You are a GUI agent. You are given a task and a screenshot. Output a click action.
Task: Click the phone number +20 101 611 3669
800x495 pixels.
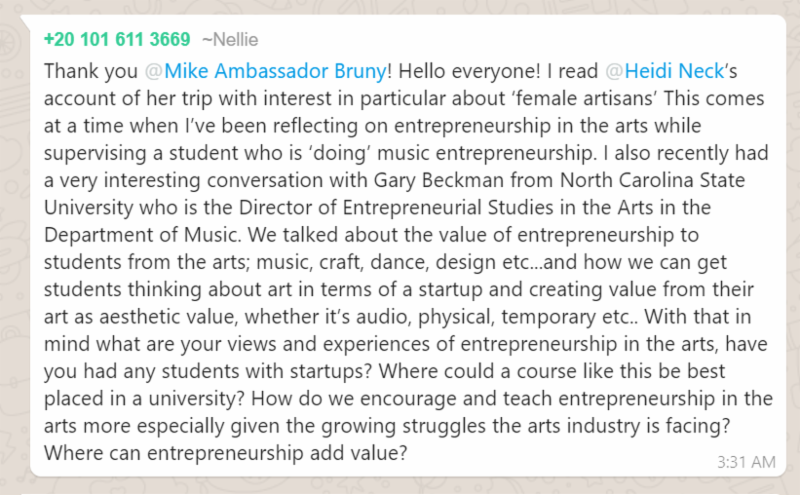117,40
